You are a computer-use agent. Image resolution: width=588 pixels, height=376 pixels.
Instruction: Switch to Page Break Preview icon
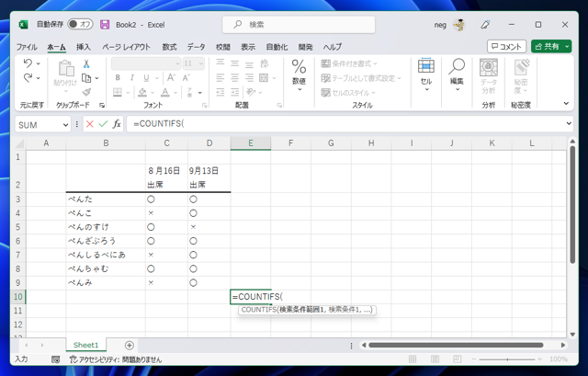458,359
